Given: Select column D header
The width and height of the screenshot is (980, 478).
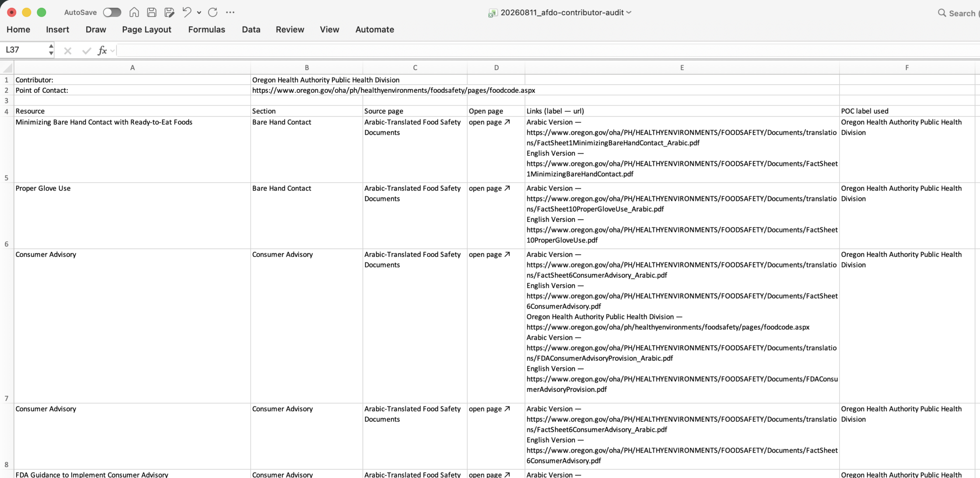Looking at the screenshot, I should (496, 67).
